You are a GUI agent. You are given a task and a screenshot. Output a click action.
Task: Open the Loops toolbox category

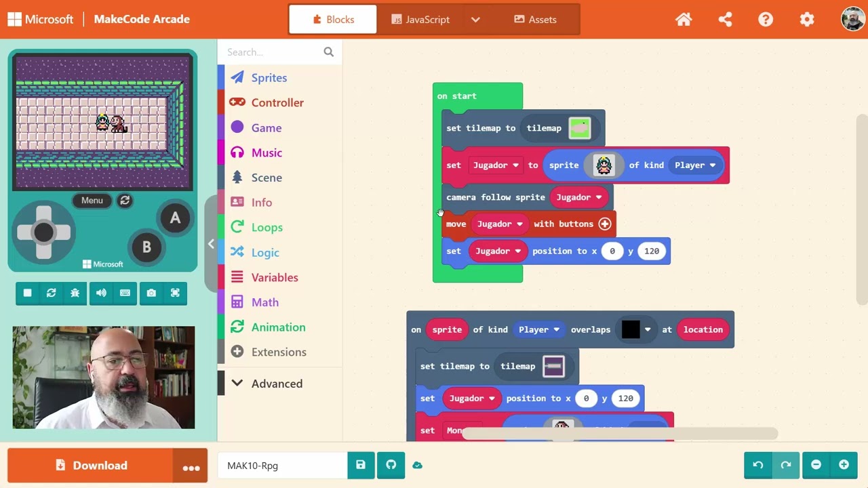pyautogui.click(x=279, y=228)
